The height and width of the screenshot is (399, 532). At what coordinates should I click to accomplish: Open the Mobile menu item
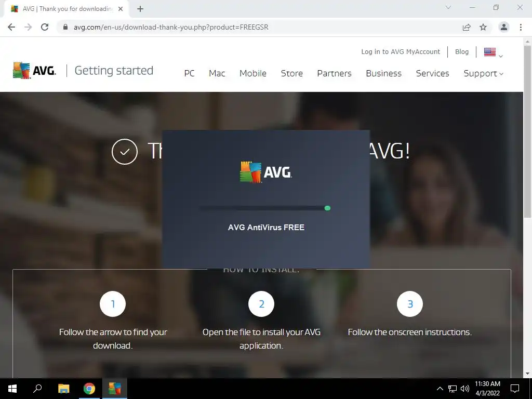tap(253, 73)
